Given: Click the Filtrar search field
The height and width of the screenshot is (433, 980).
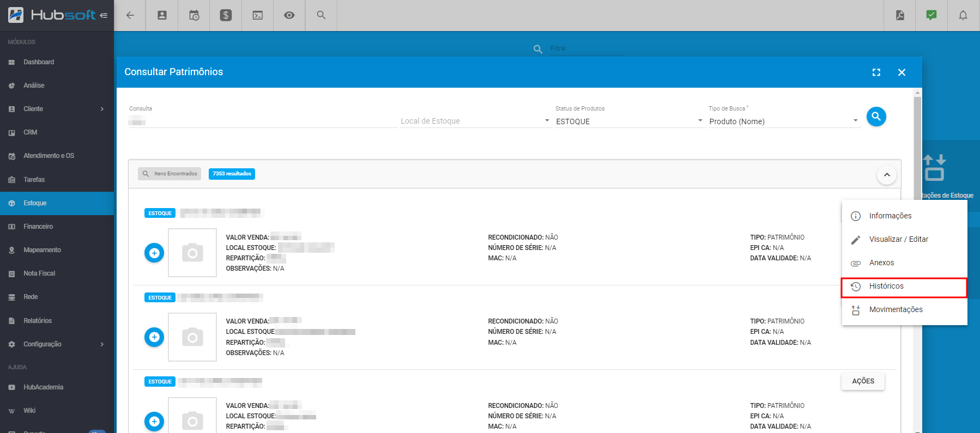Looking at the screenshot, I should (x=586, y=48).
